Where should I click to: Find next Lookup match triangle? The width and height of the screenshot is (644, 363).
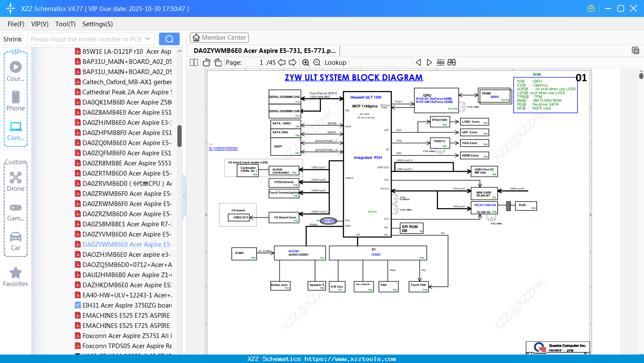[429, 62]
